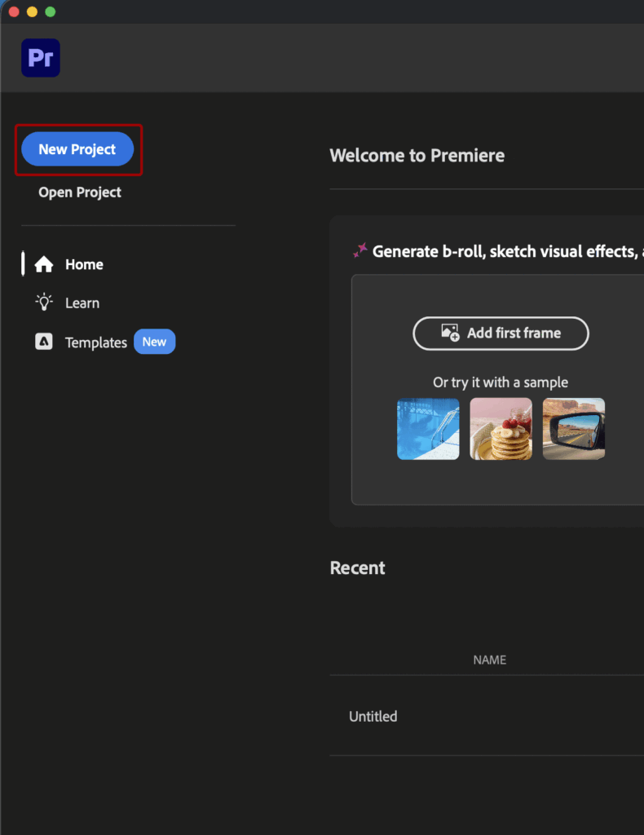The width and height of the screenshot is (644, 835).
Task: Open the Templates section
Action: tap(96, 342)
